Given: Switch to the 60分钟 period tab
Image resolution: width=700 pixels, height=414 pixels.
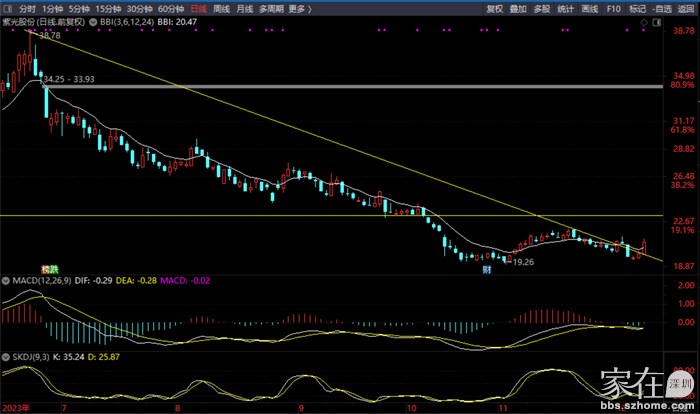Looking at the screenshot, I should [172, 8].
